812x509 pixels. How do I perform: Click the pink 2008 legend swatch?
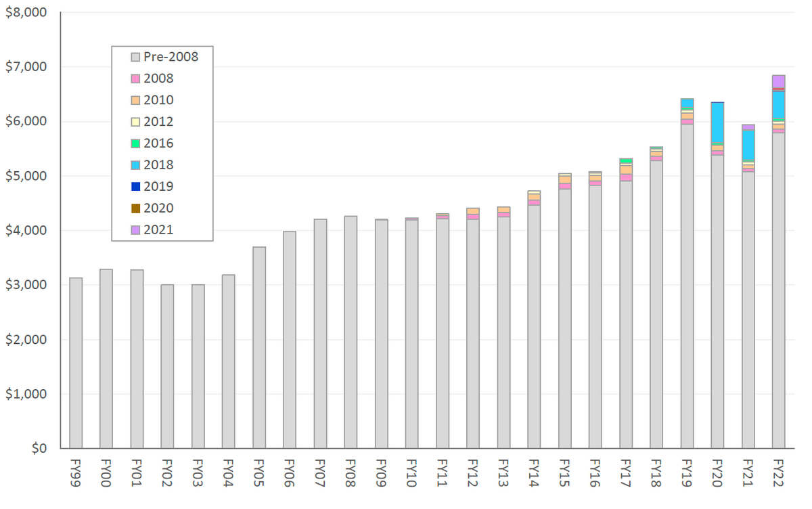(135, 79)
